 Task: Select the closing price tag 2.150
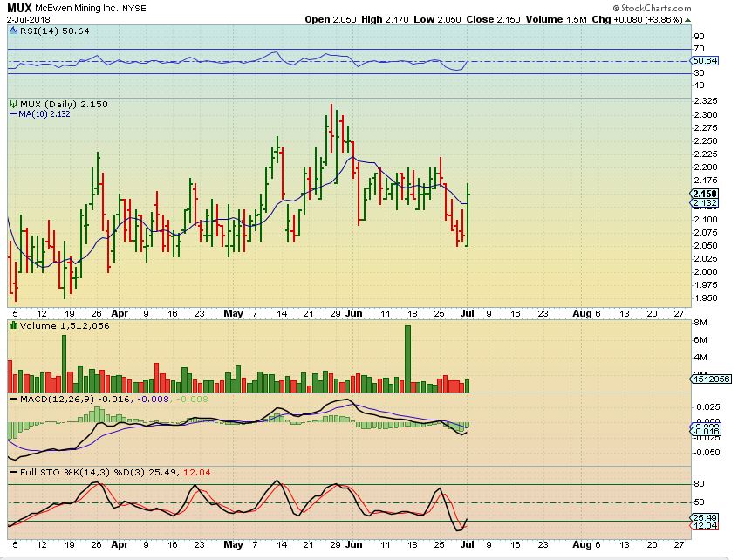(703, 193)
